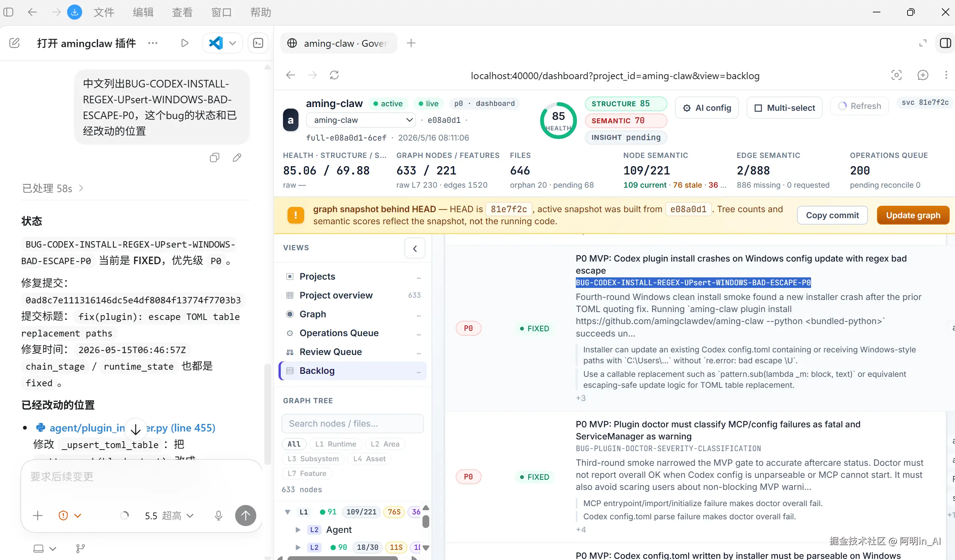Open AI config settings
The height and width of the screenshot is (560, 955).
click(707, 108)
